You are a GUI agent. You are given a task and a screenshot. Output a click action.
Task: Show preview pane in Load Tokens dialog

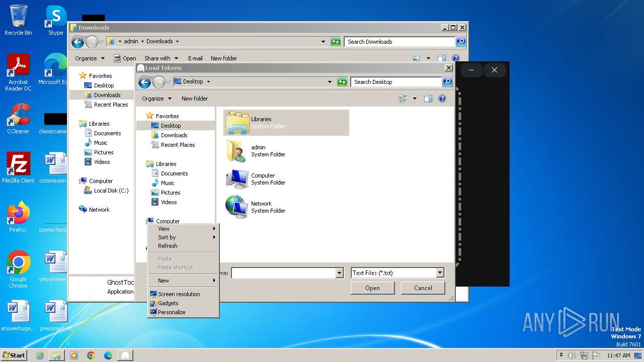coord(428,99)
